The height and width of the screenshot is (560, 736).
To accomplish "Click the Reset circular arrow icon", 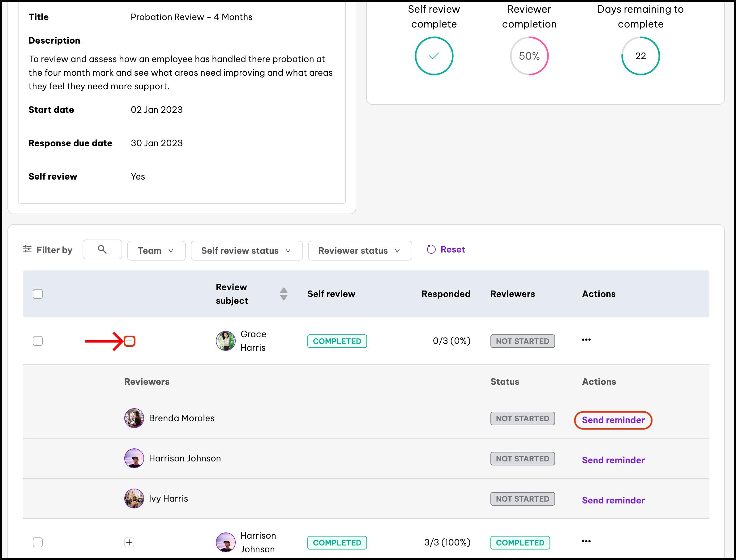I will (x=431, y=250).
